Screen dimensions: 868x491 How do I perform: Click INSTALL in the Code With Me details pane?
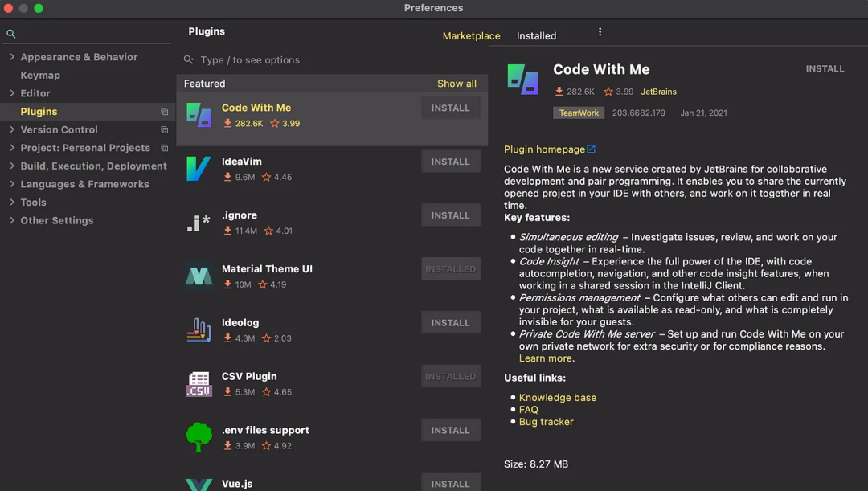825,68
